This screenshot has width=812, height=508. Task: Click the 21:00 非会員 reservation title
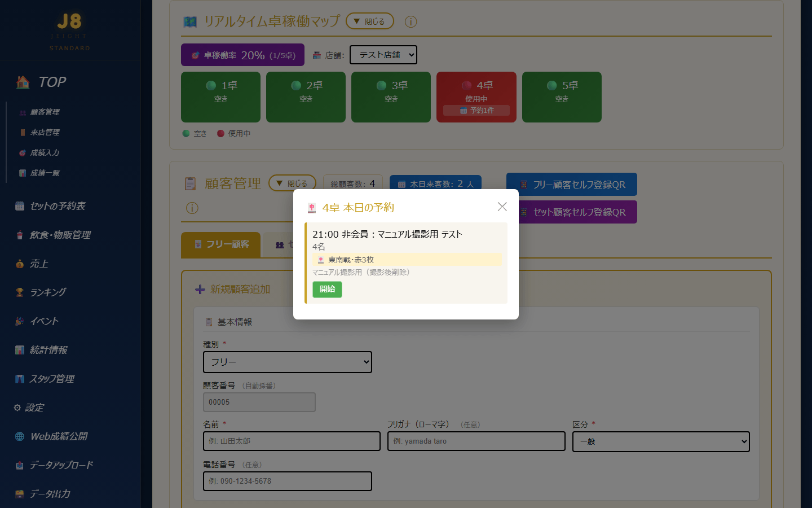coord(387,234)
